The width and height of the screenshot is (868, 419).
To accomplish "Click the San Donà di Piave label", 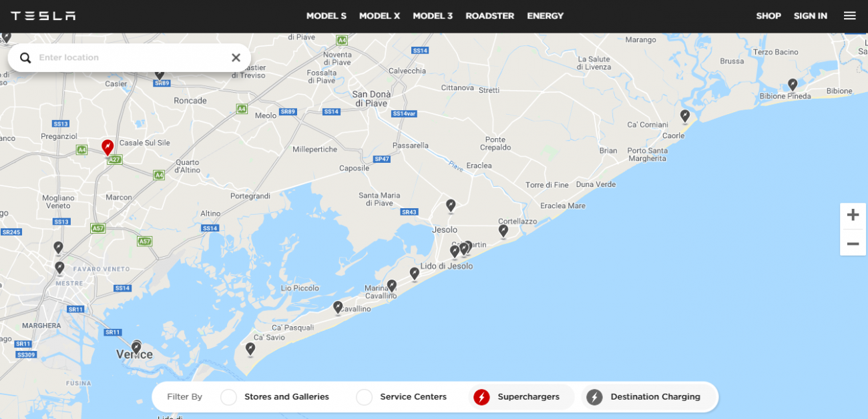I will pos(370,99).
